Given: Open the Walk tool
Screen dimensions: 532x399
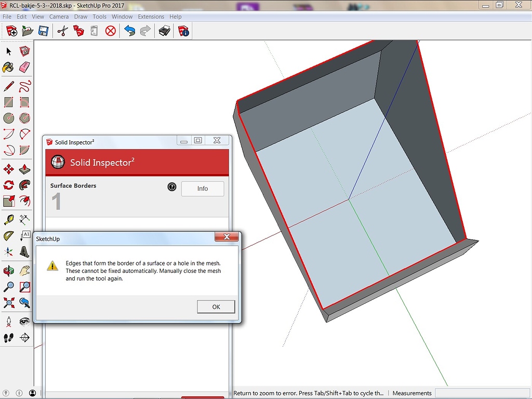Looking at the screenshot, I should click(x=8, y=338).
